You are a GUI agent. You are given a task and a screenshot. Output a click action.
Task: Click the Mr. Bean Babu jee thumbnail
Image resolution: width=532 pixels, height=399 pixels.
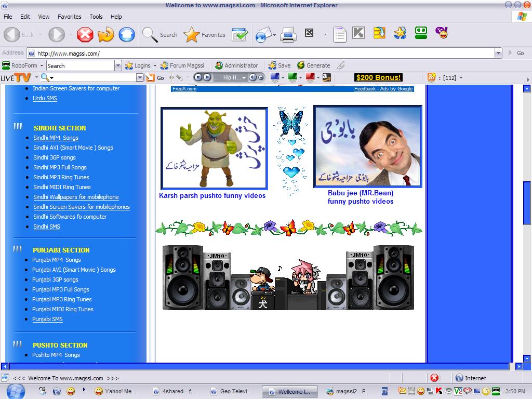[x=368, y=147]
